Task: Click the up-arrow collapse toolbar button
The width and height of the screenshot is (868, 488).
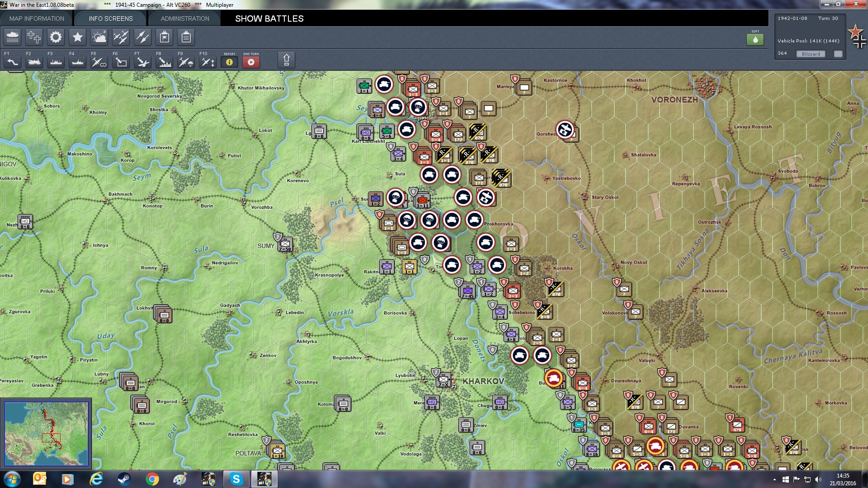Action: (x=286, y=60)
